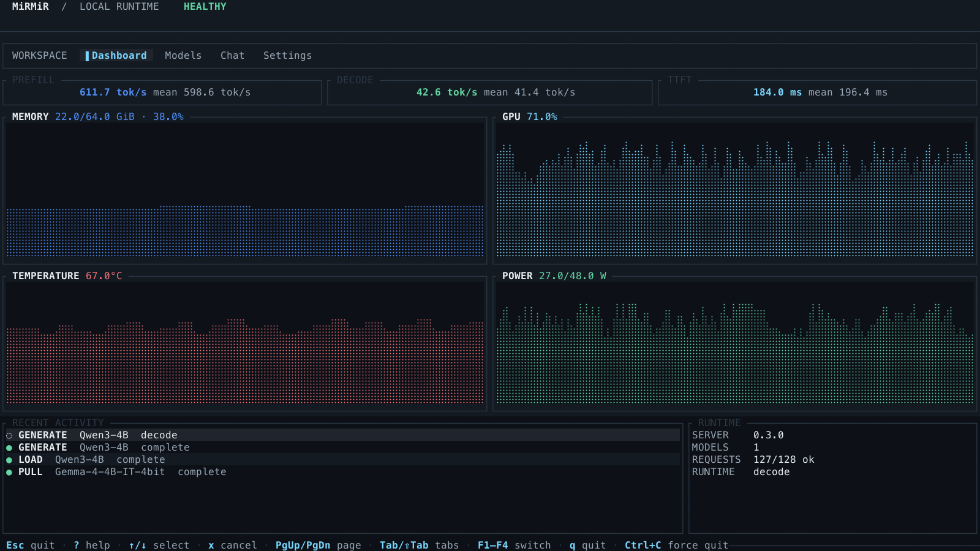This screenshot has width=980, height=551.
Task: Click the temperature history graph
Action: (245, 343)
